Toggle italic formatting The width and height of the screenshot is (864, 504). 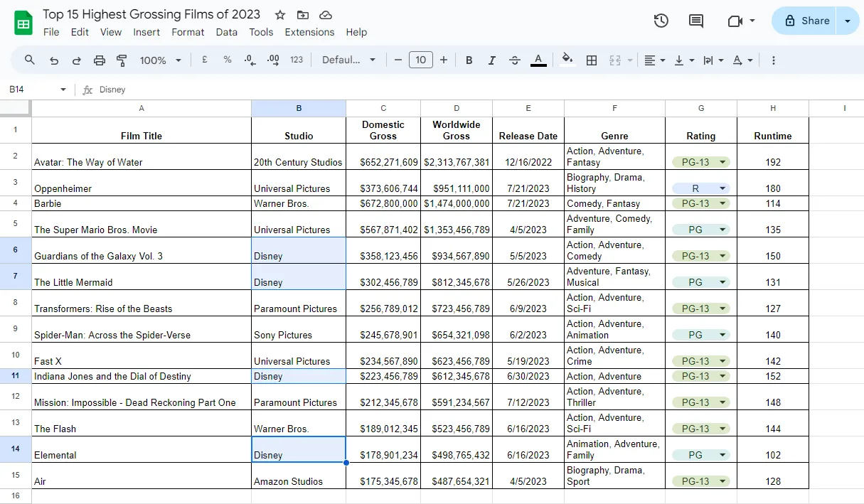491,60
